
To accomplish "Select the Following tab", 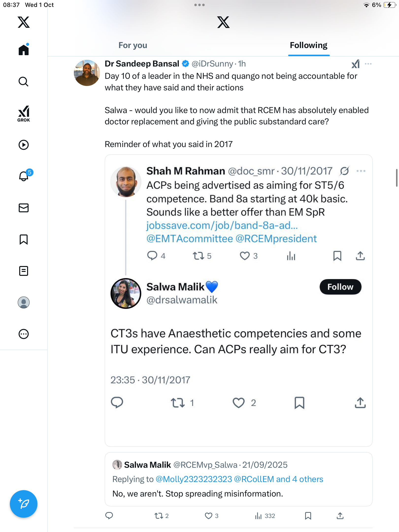I will (309, 45).
